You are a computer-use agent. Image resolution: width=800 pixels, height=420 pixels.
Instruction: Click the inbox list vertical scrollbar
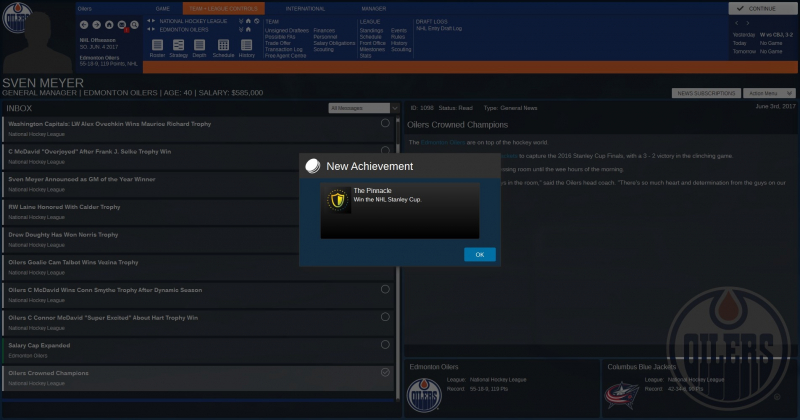tap(398, 258)
